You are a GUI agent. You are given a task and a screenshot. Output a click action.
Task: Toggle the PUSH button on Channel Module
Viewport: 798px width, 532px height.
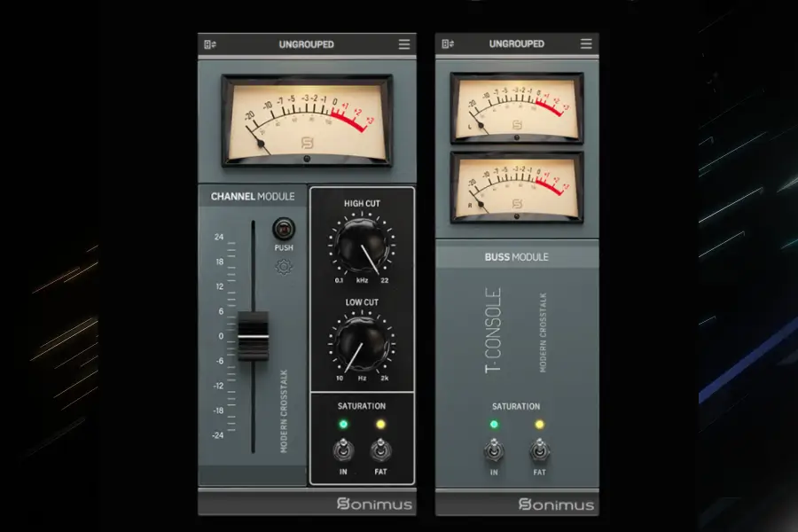point(284,229)
